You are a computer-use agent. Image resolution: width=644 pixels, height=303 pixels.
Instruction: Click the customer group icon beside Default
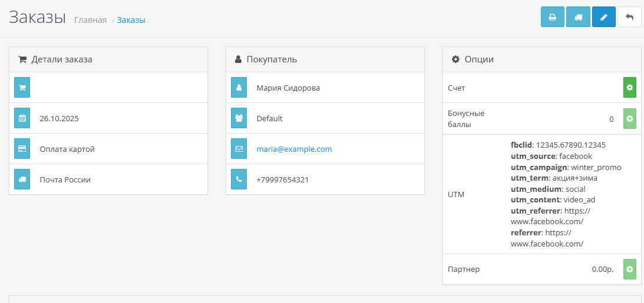[239, 118]
